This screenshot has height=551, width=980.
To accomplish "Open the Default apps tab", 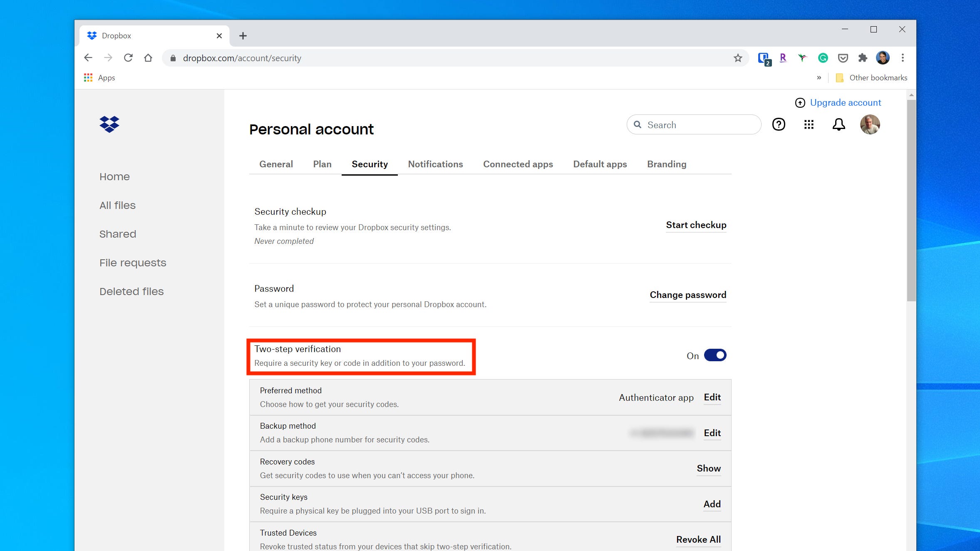I will point(600,164).
